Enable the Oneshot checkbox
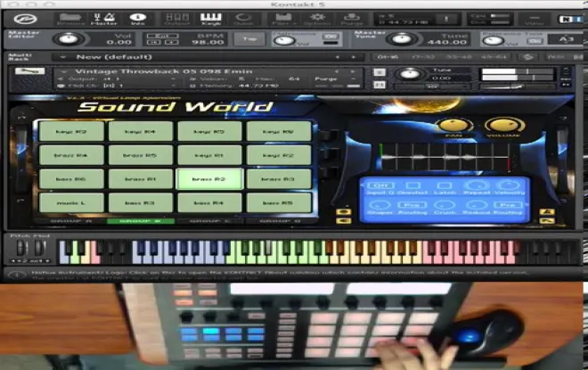The image size is (588, 370). [412, 185]
